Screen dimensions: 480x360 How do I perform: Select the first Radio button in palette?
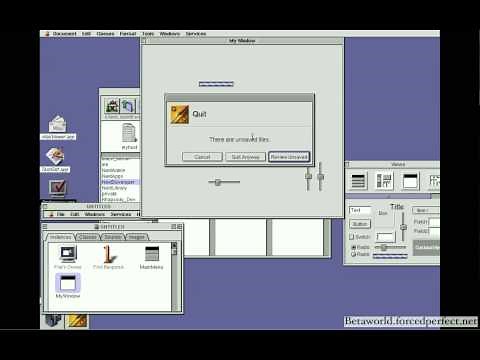pyautogui.click(x=353, y=247)
